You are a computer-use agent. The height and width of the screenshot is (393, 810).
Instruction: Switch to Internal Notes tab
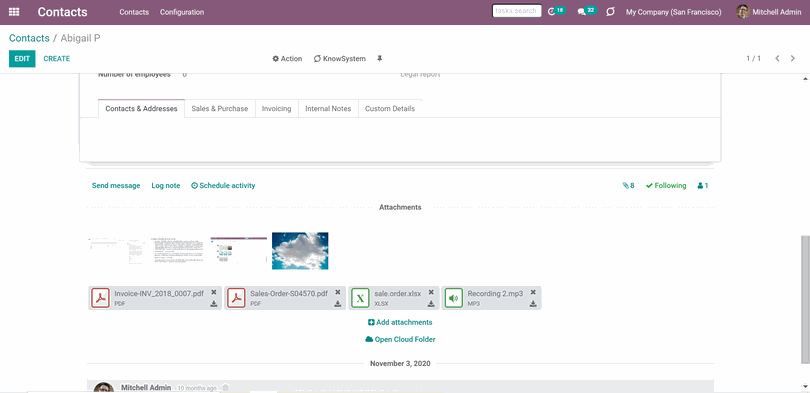328,108
